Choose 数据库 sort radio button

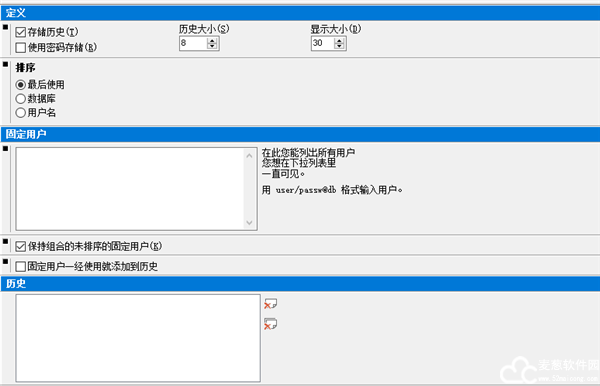coord(21,99)
